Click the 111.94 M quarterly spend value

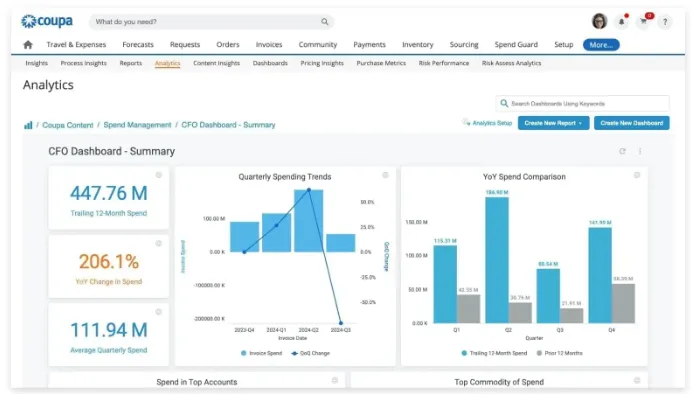tap(109, 330)
